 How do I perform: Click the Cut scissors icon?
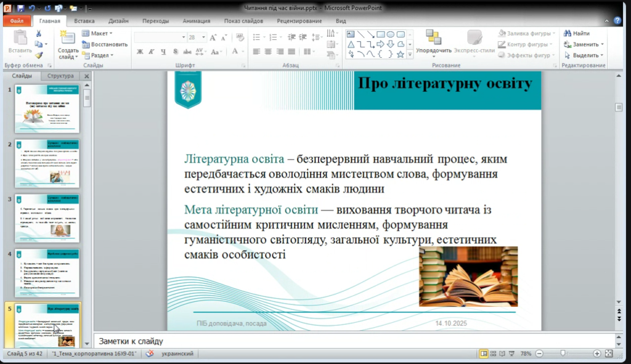[x=39, y=34]
